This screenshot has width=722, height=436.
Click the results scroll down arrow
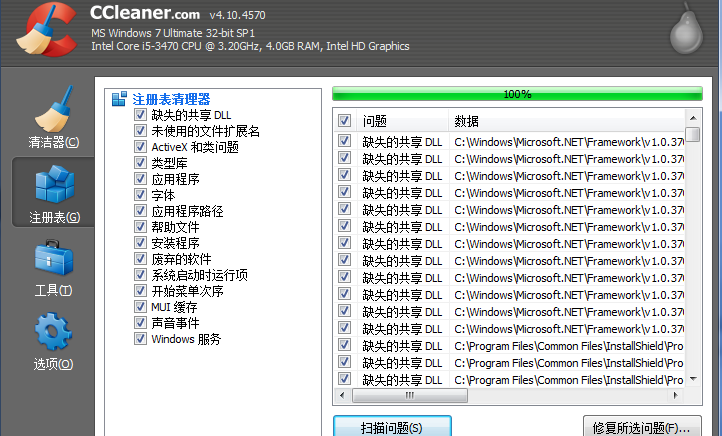point(693,379)
